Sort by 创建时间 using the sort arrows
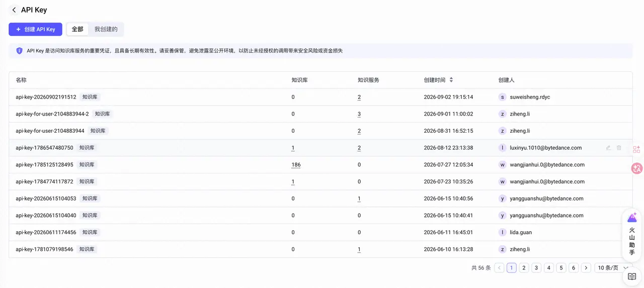644x288 pixels. pos(451,80)
